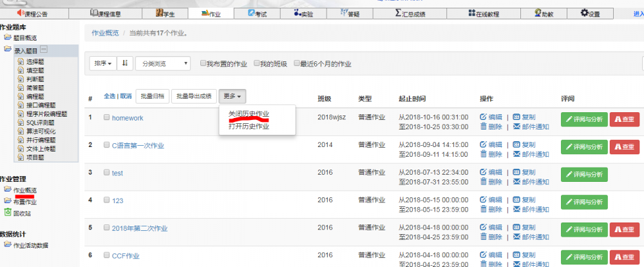Image resolution: width=644 pixels, height=267 pixels.
Task: Choose 关闭历史作业 menu entry
Action: [x=249, y=114]
